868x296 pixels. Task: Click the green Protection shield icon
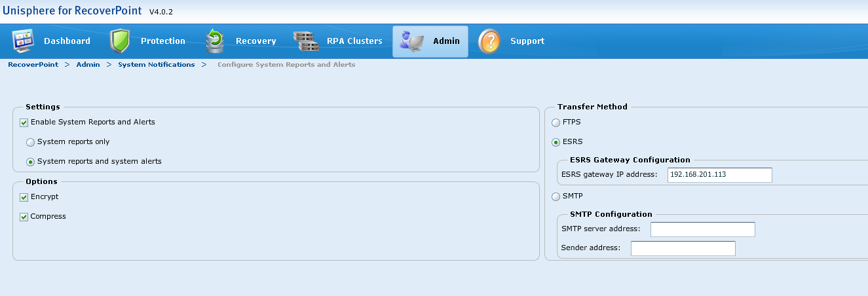[120, 41]
